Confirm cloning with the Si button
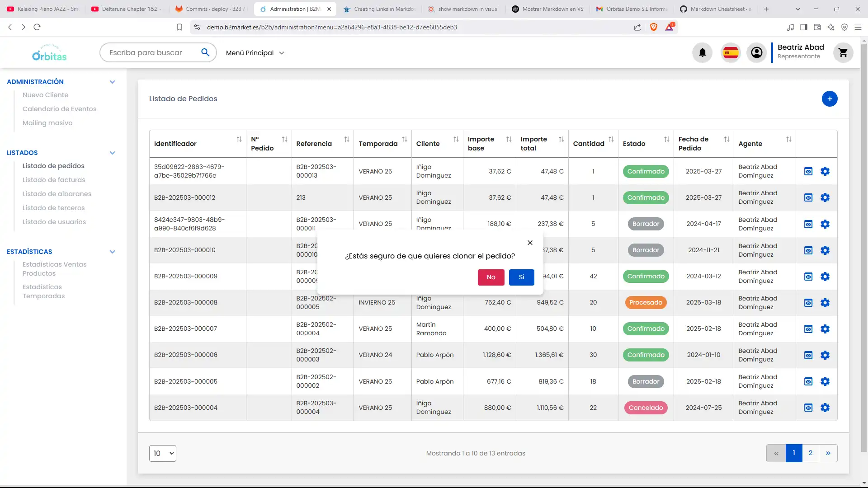The image size is (868, 488). (x=521, y=277)
